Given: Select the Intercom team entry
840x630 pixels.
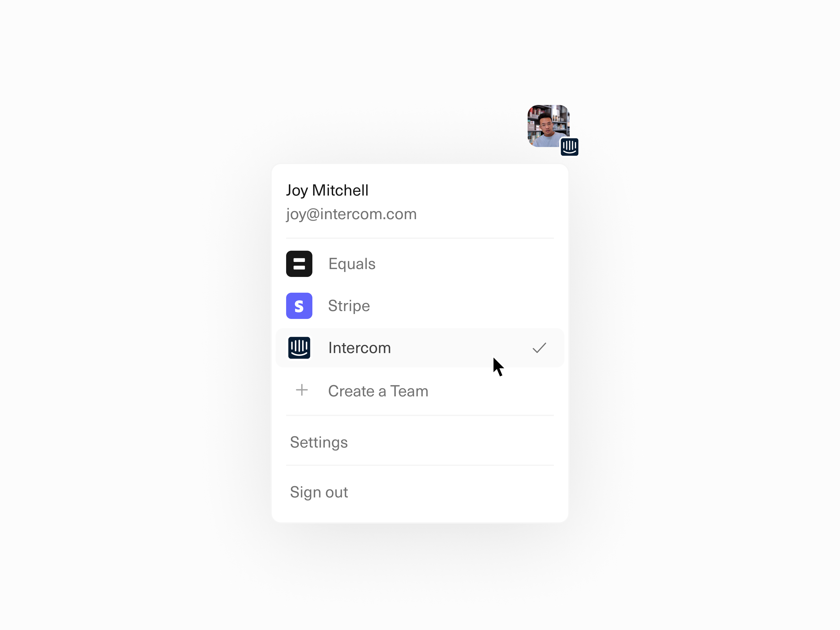Looking at the screenshot, I should point(420,348).
